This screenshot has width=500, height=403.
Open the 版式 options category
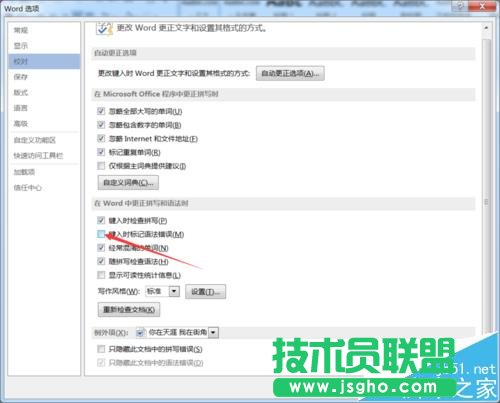point(44,92)
